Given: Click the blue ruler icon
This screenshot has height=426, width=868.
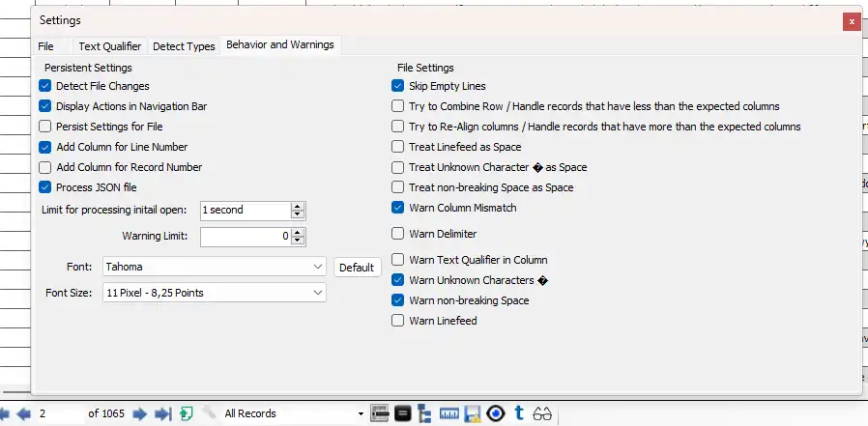Looking at the screenshot, I should tap(448, 413).
